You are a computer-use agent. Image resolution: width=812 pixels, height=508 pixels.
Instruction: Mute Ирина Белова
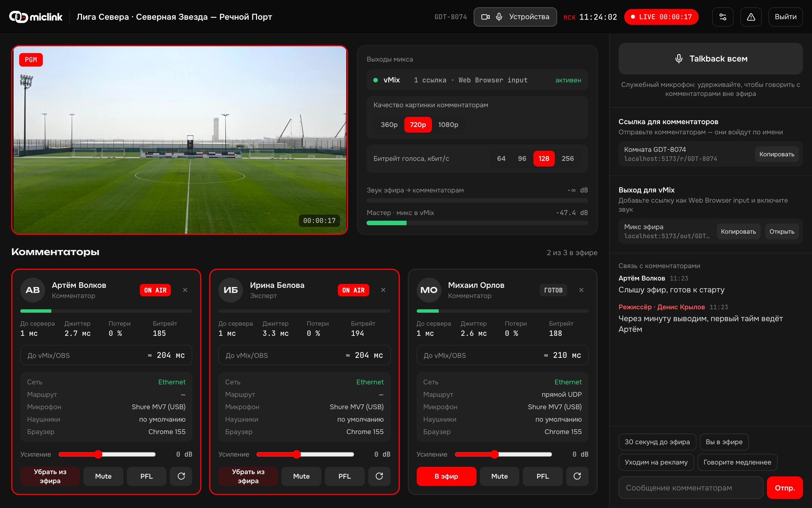point(301,476)
